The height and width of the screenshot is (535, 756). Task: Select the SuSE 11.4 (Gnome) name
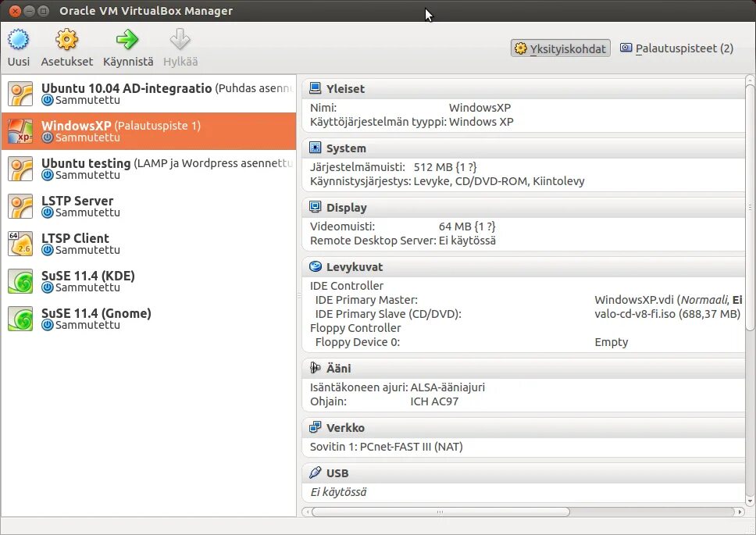96,313
